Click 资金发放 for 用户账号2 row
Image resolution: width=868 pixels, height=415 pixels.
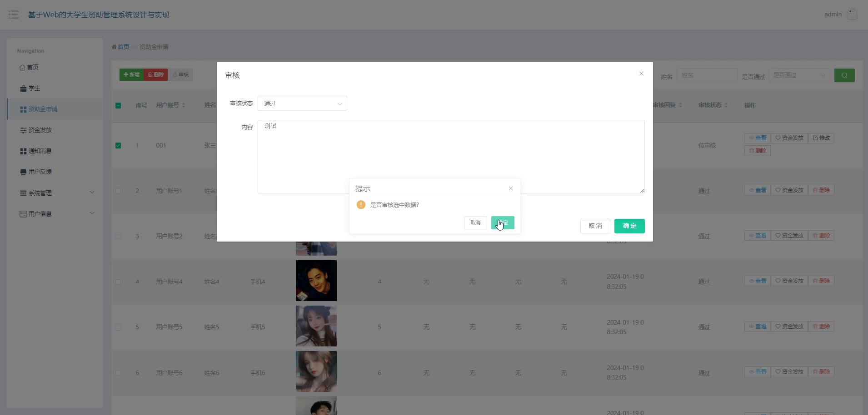tap(789, 236)
